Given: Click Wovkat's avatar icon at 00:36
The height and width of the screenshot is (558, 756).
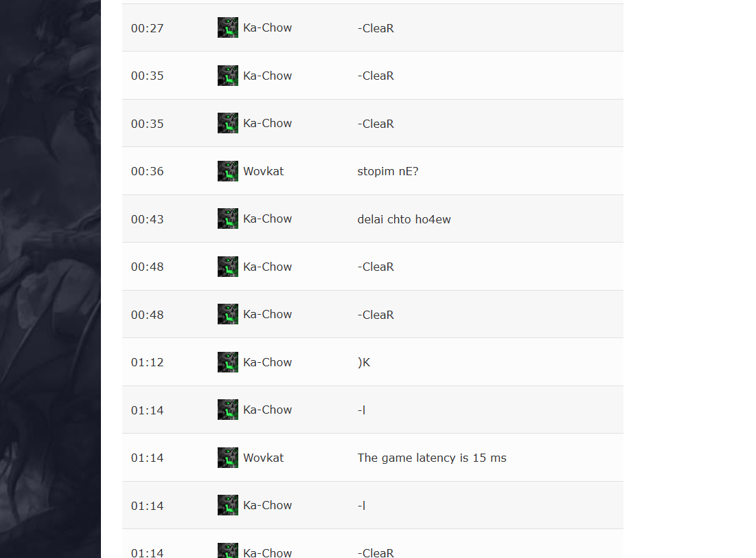Looking at the screenshot, I should tap(227, 171).
